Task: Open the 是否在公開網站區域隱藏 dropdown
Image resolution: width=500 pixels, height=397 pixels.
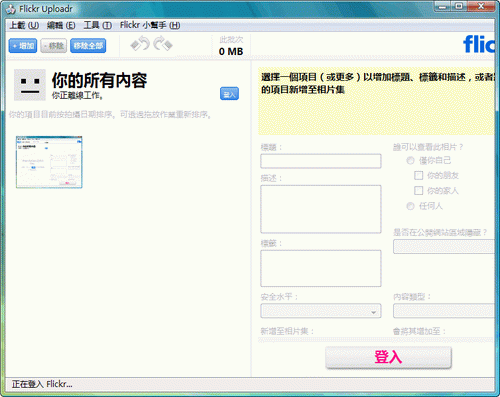Action: [444, 247]
